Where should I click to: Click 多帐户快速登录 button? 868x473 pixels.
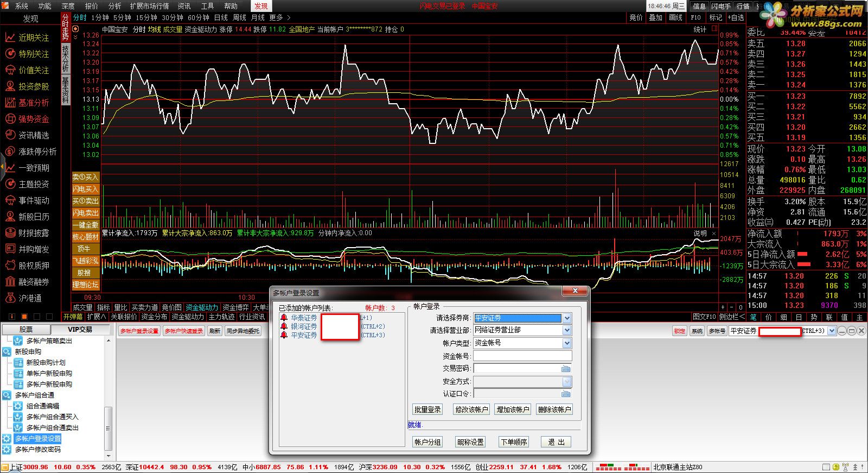point(183,331)
